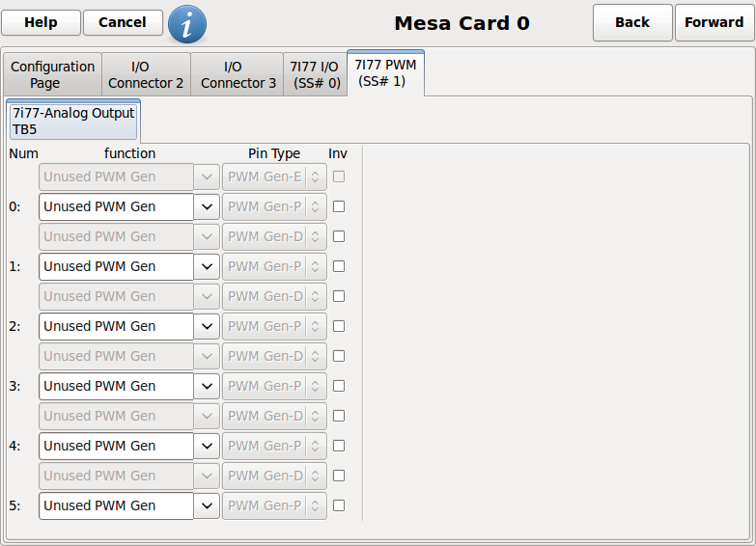Click function text field for output 5
The width and height of the screenshot is (756, 546).
(116, 505)
